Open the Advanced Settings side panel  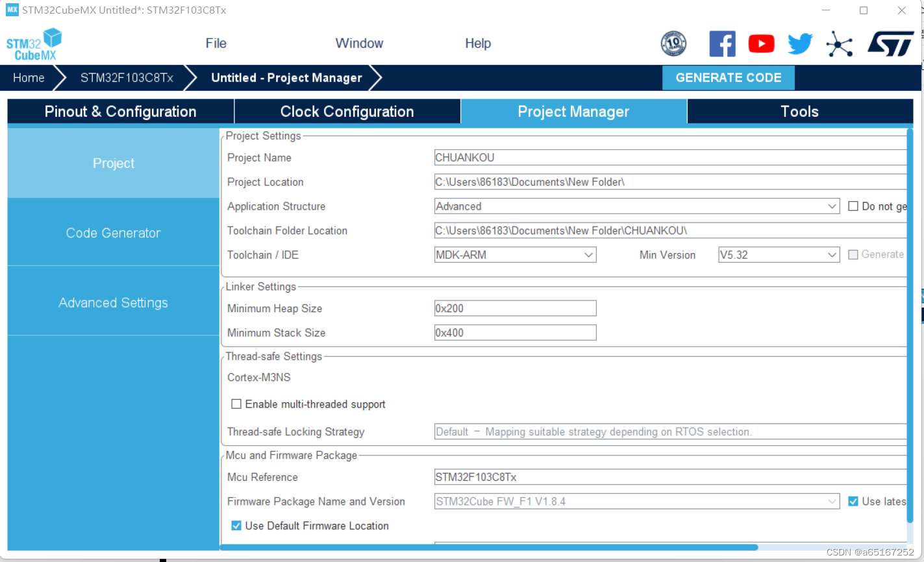click(113, 302)
